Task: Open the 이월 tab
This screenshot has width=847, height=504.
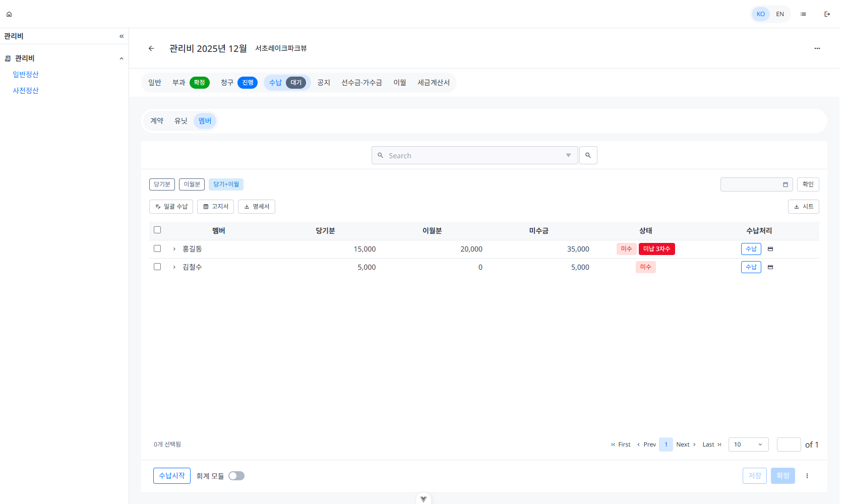Action: (x=400, y=83)
